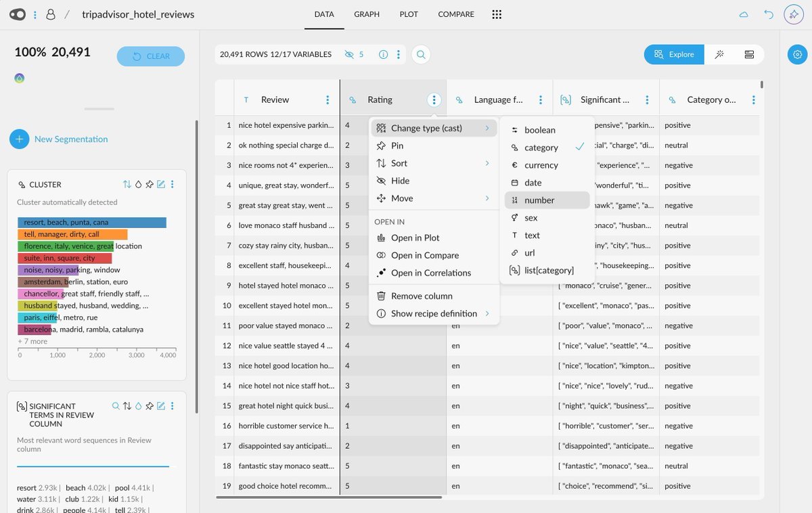Open the Significant column options menu
812x513 pixels.
[647, 99]
